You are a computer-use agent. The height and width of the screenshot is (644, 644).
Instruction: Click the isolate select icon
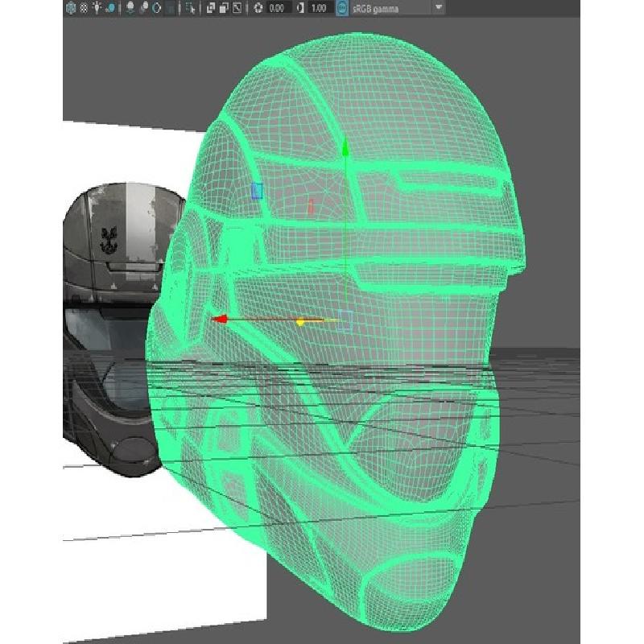190,8
